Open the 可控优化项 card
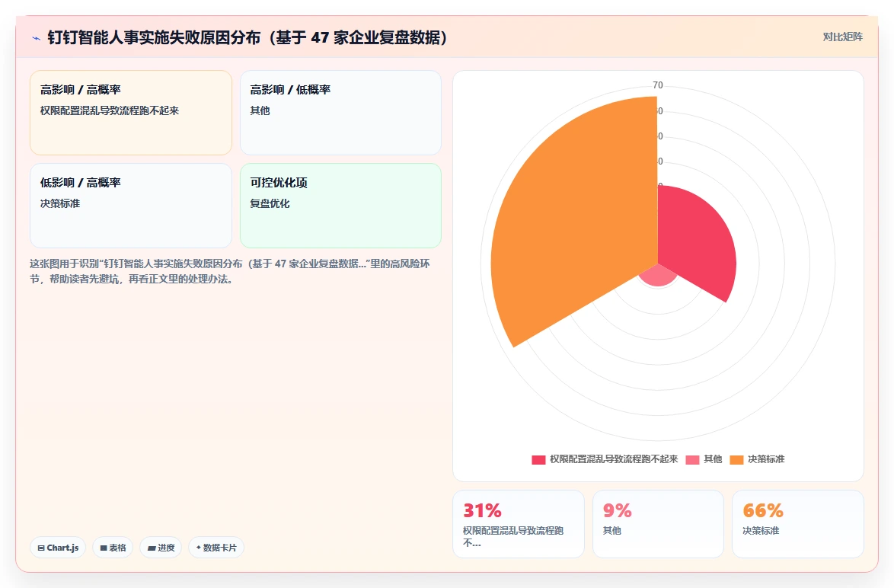The width and height of the screenshot is (894, 588). click(340, 206)
